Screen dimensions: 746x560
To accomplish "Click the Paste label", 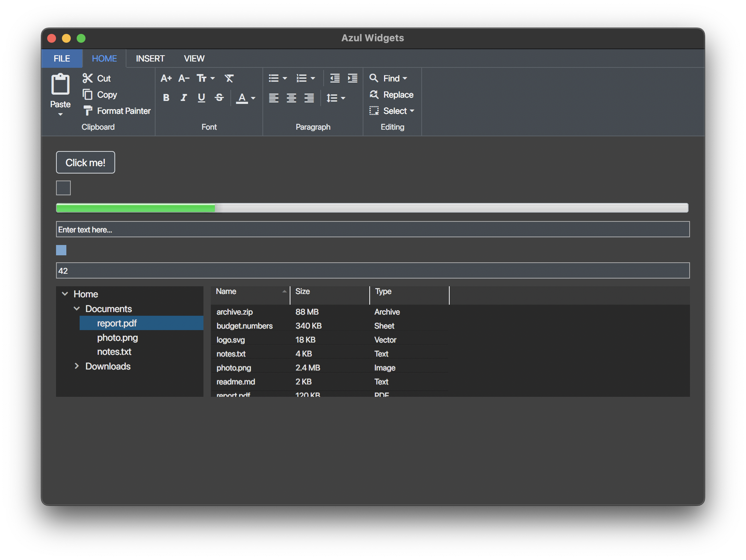I will point(60,104).
